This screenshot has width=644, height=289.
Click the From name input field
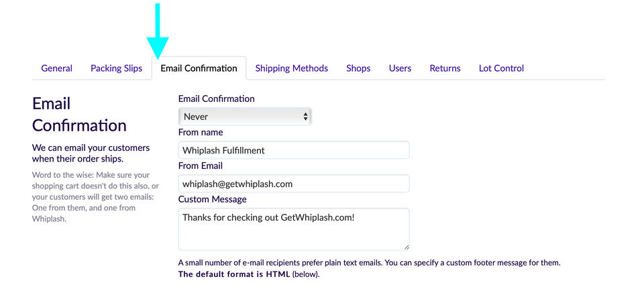tap(294, 150)
